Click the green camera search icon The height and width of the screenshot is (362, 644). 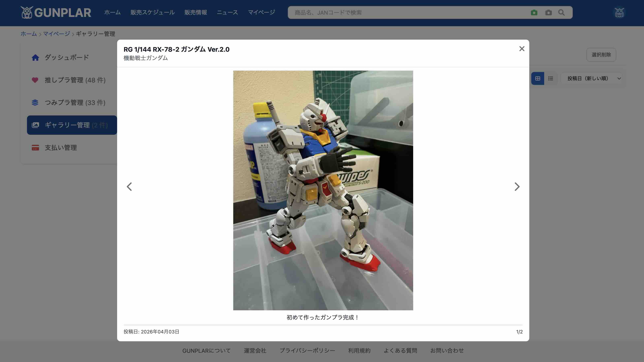[x=534, y=12]
